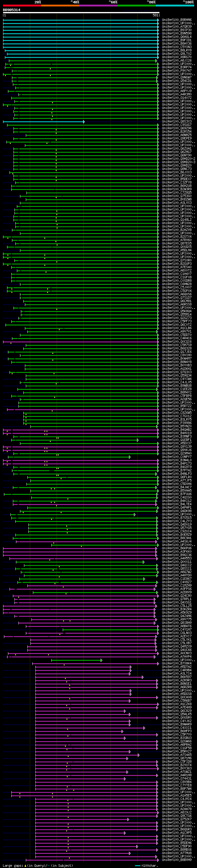197x868 pixels.
Task: Select hit UniRef100_O74431
Action: coord(177,779)
